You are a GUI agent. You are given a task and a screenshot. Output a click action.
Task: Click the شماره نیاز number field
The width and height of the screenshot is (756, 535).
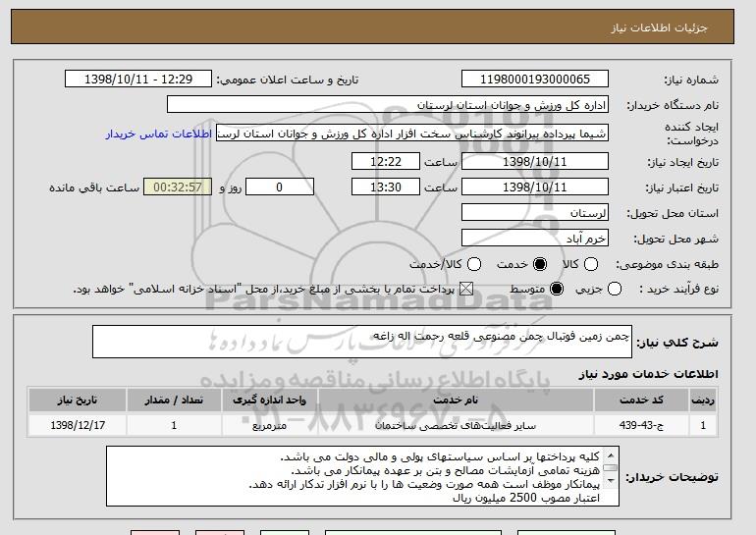(x=535, y=80)
